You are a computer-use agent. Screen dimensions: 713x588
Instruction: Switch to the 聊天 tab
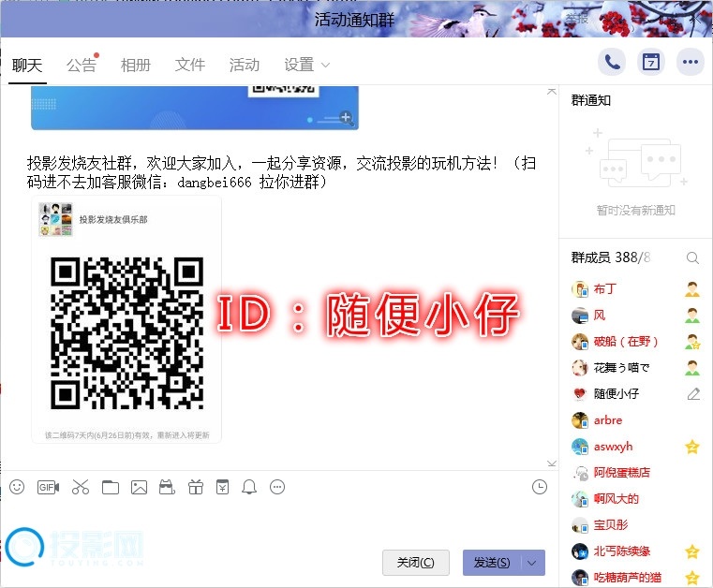pos(27,65)
